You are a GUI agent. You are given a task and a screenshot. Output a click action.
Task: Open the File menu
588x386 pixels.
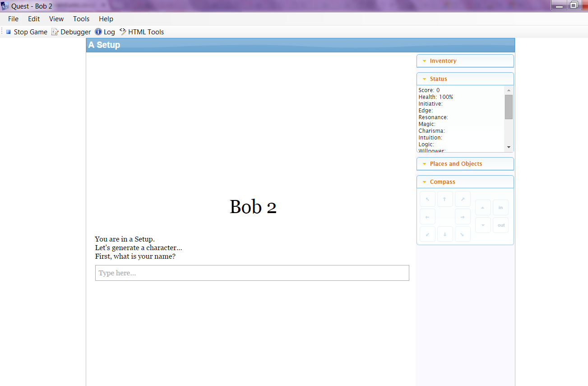pos(13,19)
